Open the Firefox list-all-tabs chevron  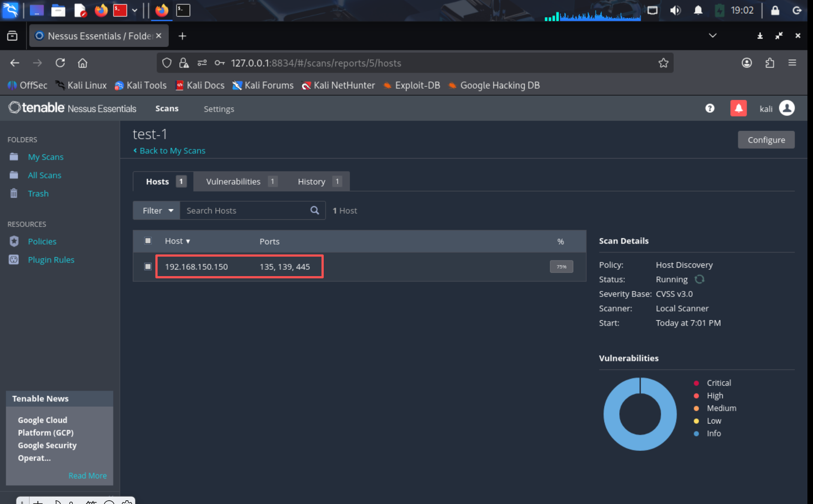712,36
